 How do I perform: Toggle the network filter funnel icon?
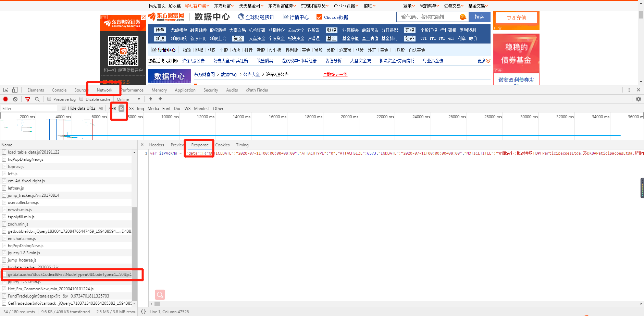(28, 99)
